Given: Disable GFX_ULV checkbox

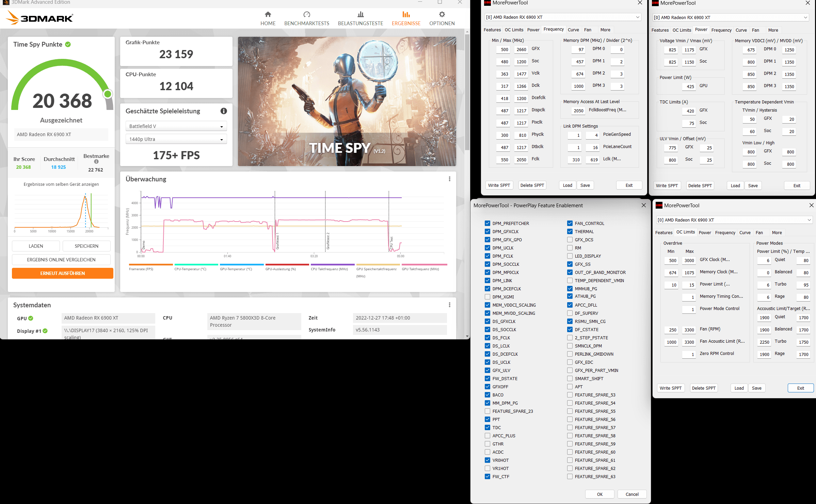Looking at the screenshot, I should (487, 370).
